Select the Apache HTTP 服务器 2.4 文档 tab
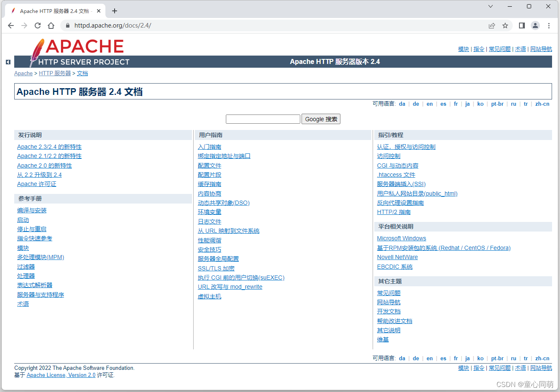This screenshot has width=560, height=392. [x=54, y=11]
